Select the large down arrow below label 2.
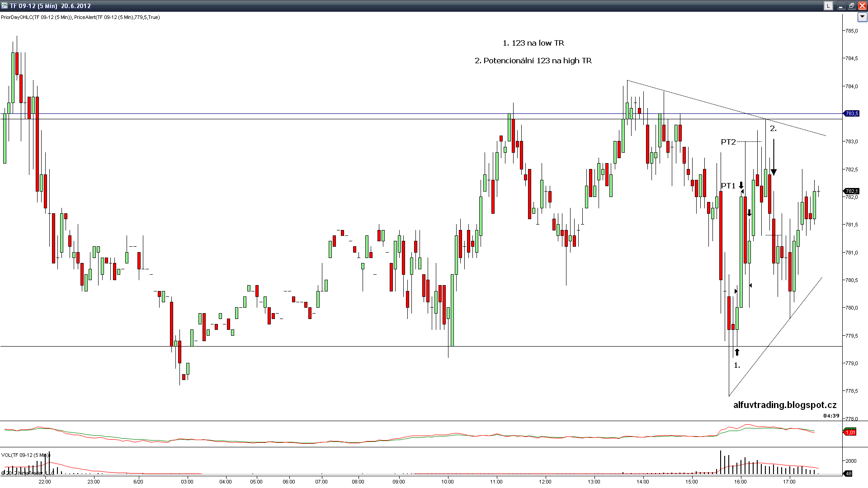 [774, 158]
